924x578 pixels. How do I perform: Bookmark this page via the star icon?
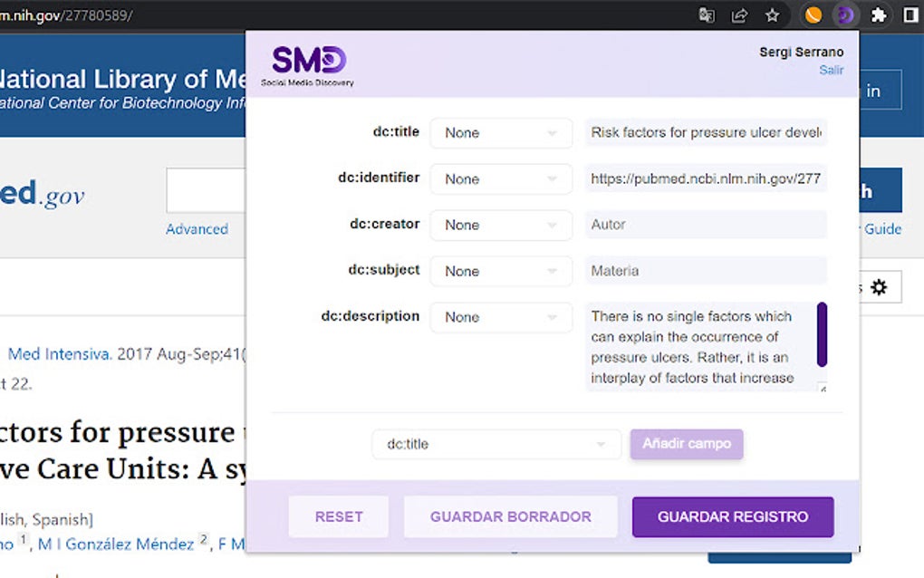771,14
